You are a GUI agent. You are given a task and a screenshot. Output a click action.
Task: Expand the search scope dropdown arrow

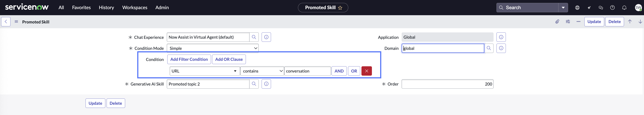click(563, 8)
